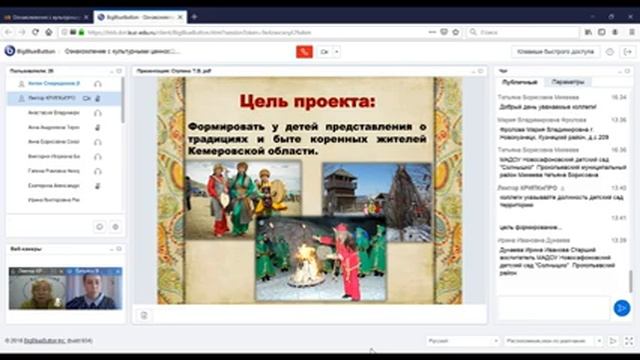
Task: Minimize the Chat panel
Action: click(x=620, y=71)
